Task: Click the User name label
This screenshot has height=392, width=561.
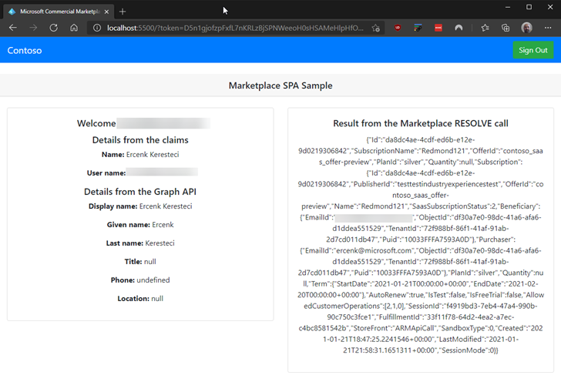Action: [x=106, y=173]
